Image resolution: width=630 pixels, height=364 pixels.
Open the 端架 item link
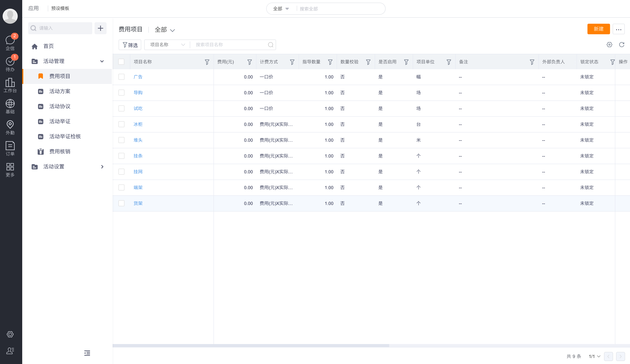click(138, 188)
